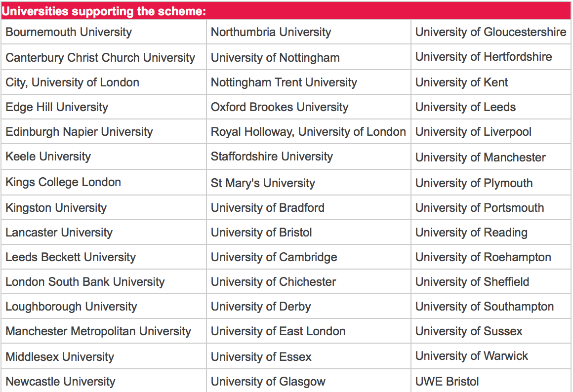
Task: Click Kings College London entry
Action: (63, 182)
